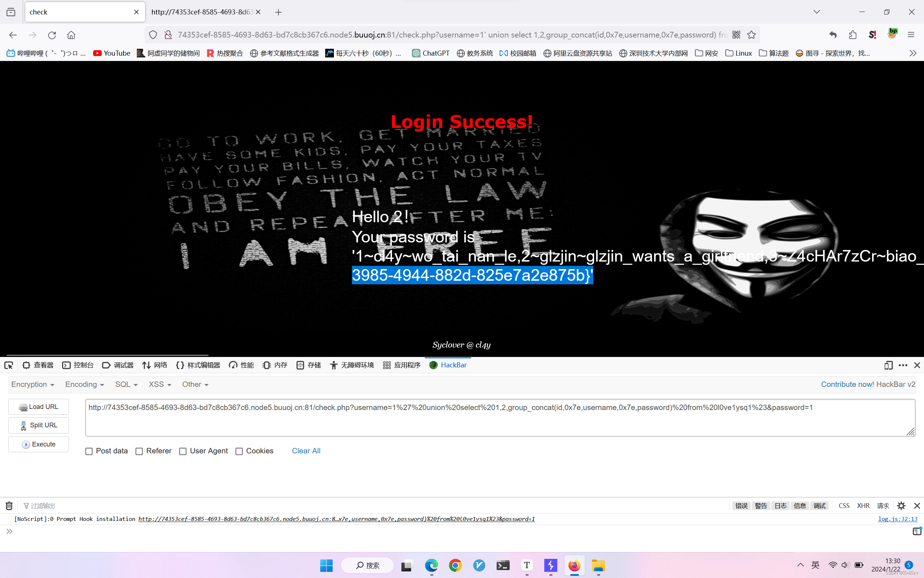Screen dimensions: 924x578
Task: Show more bookmarks chevron
Action: (x=913, y=53)
